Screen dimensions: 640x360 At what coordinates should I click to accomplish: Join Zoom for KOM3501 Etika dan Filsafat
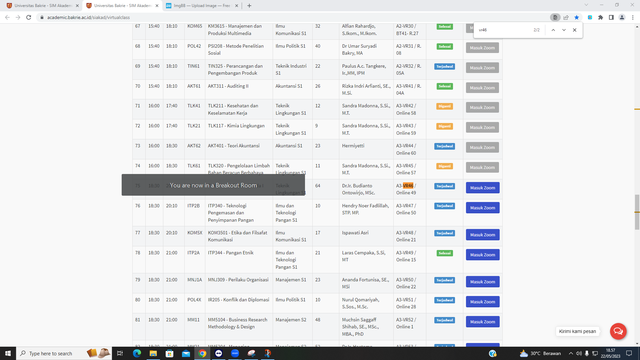[x=482, y=235]
